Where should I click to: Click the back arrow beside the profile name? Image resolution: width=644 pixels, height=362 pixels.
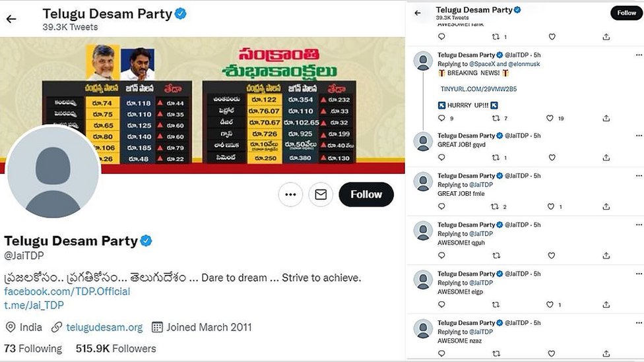click(11, 18)
